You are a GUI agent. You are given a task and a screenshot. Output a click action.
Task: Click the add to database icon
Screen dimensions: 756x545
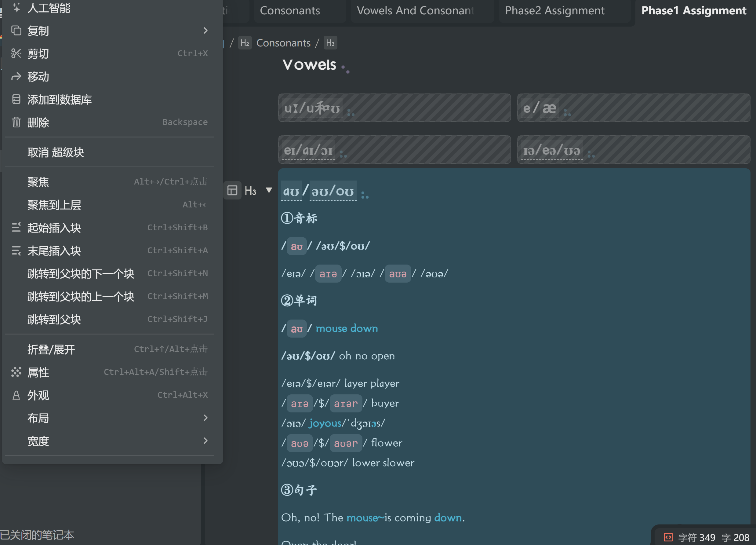click(16, 99)
